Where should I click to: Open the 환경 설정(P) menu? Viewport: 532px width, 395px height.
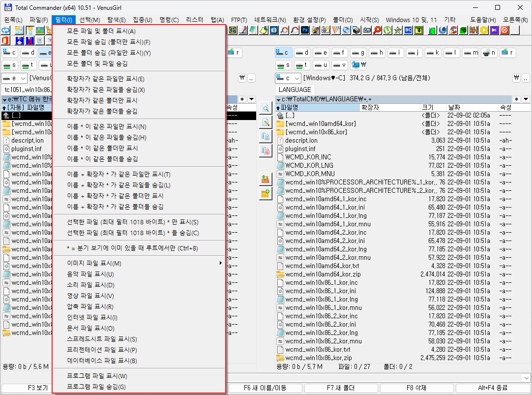[x=309, y=20]
